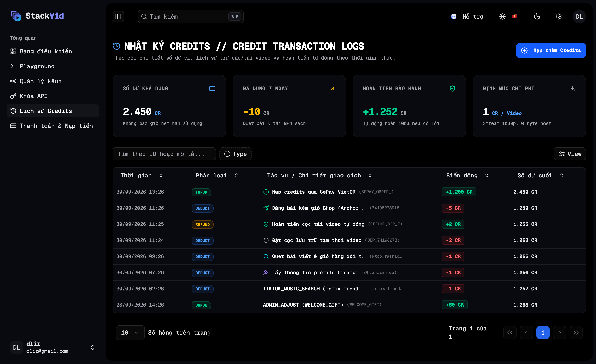The image size is (596, 364).
Task: Click the REFUND badge
Action: click(202, 225)
